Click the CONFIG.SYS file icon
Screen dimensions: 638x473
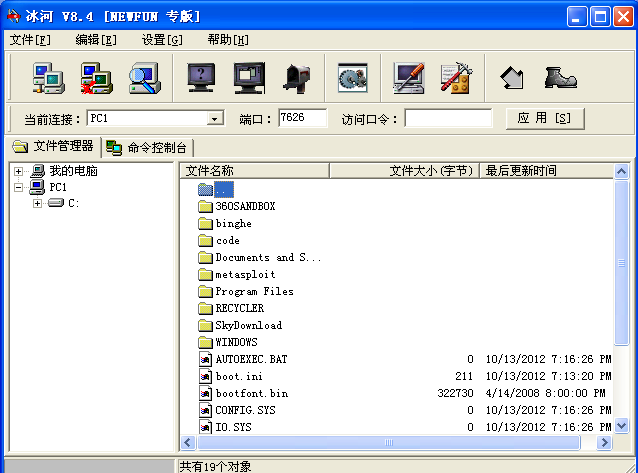pyautogui.click(x=206, y=410)
